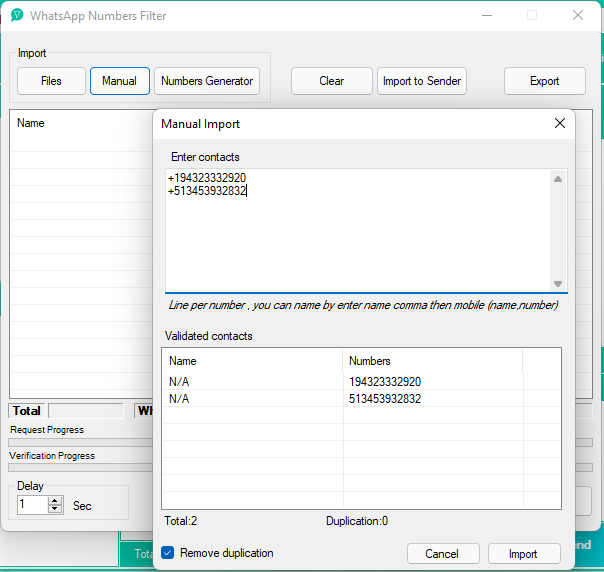Click the Total count field in main window
604x572 pixels.
pos(86,411)
